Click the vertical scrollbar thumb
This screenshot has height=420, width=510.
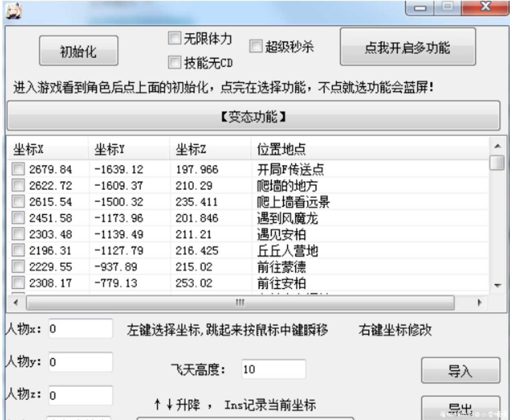pos(497,163)
